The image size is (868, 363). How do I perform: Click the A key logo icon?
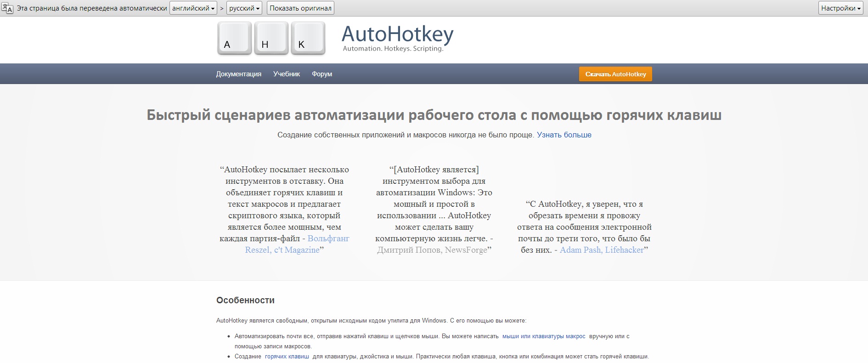click(x=234, y=39)
